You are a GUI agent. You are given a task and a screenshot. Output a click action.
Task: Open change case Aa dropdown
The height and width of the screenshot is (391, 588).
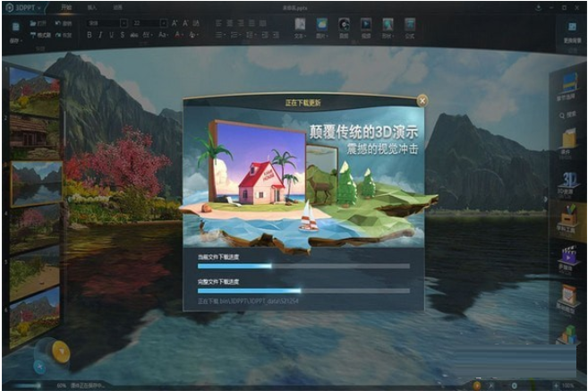point(163,35)
